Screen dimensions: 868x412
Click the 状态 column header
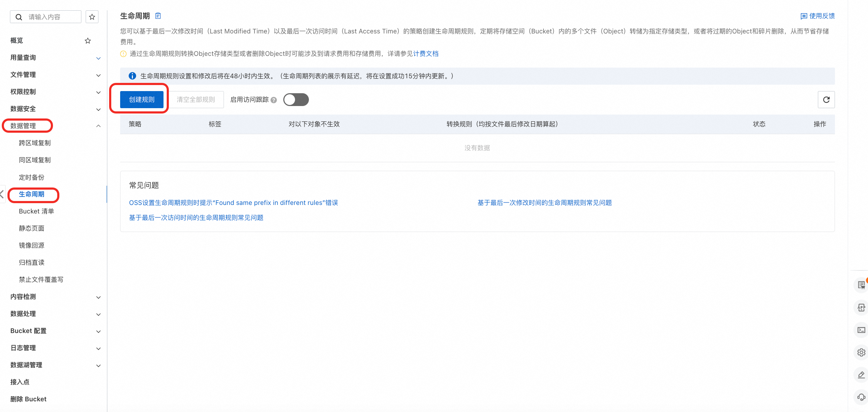pos(759,124)
